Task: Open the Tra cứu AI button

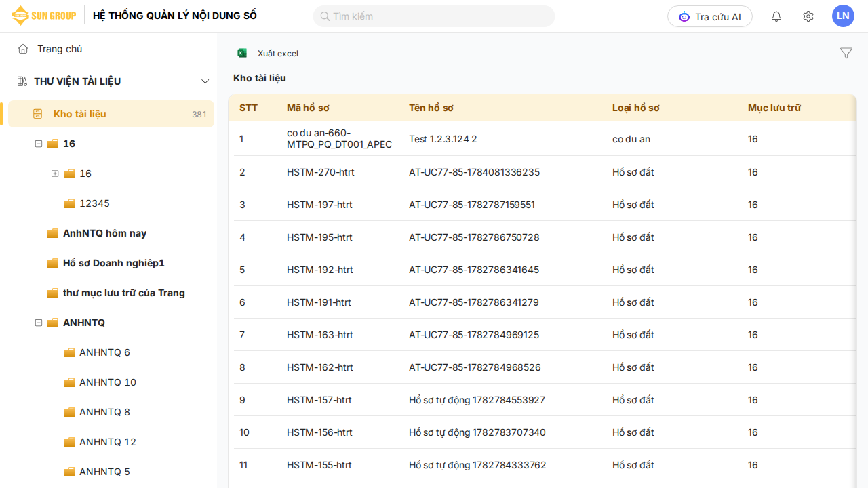Action: tap(710, 16)
